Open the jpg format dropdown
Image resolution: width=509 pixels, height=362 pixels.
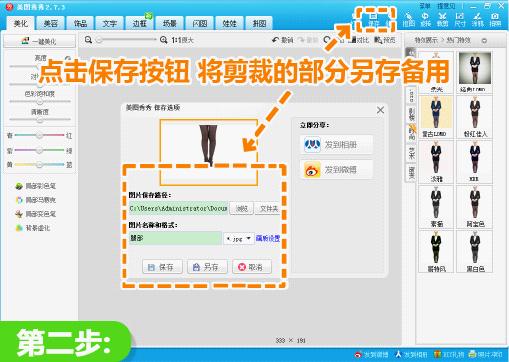coord(238,239)
